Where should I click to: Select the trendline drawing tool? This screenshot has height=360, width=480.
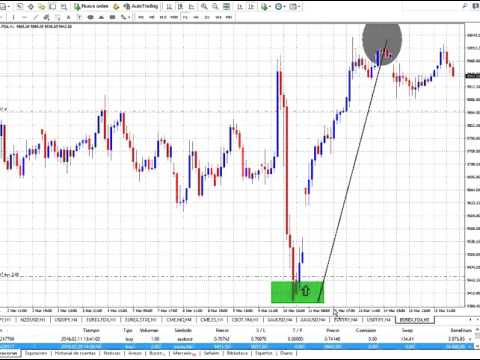click(35, 17)
